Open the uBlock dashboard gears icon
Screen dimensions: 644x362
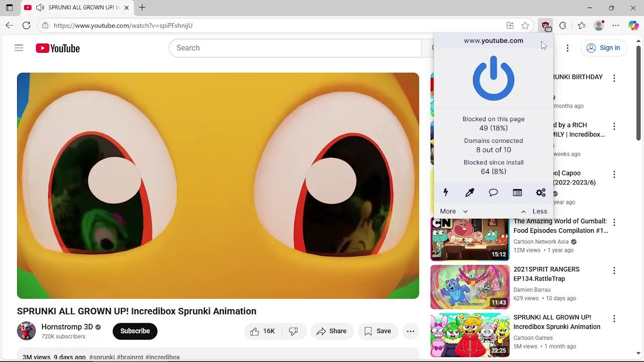point(541,193)
